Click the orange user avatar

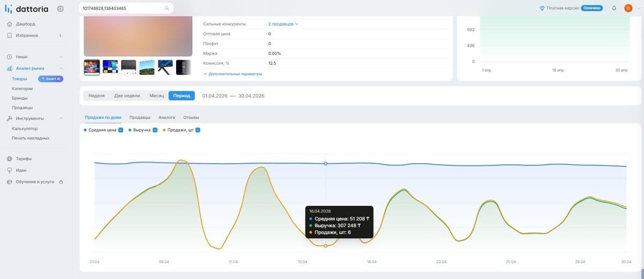point(628,8)
